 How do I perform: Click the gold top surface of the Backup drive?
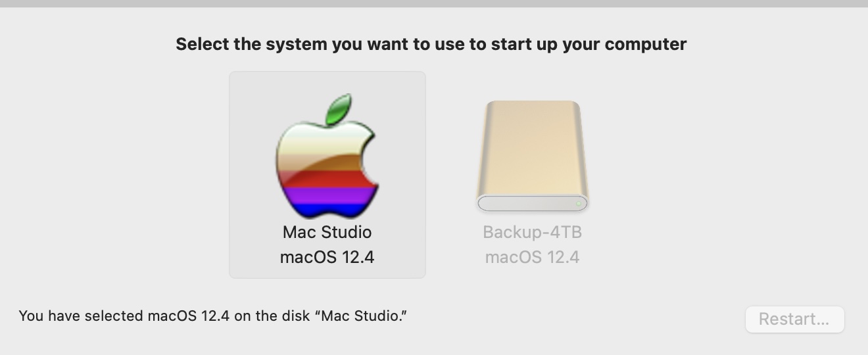(532, 145)
